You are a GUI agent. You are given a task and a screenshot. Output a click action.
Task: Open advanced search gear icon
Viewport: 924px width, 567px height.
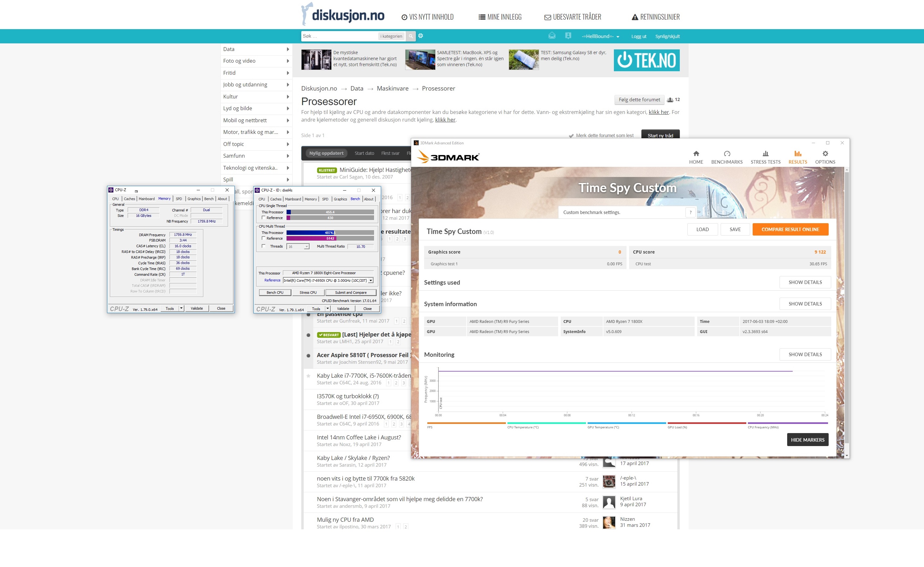[x=421, y=36]
